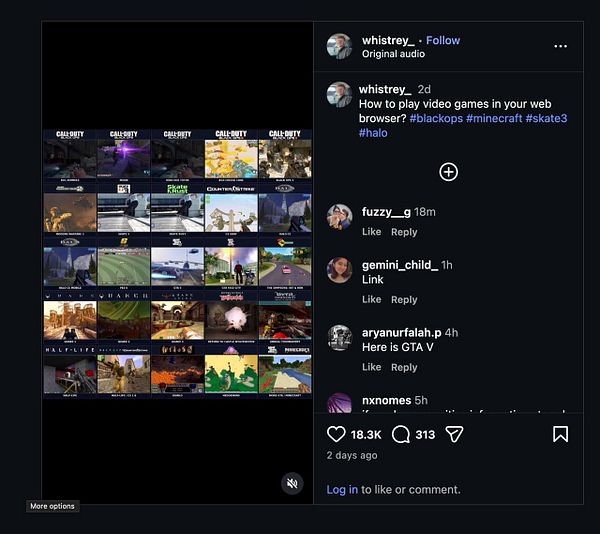Reply to gemini_child_ 'Link' comment

pos(404,300)
